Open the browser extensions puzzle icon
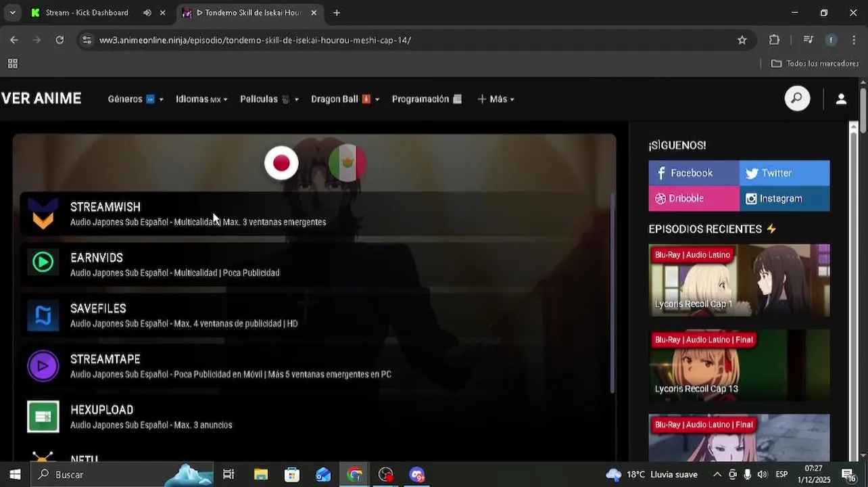This screenshot has width=868, height=487. [x=775, y=40]
